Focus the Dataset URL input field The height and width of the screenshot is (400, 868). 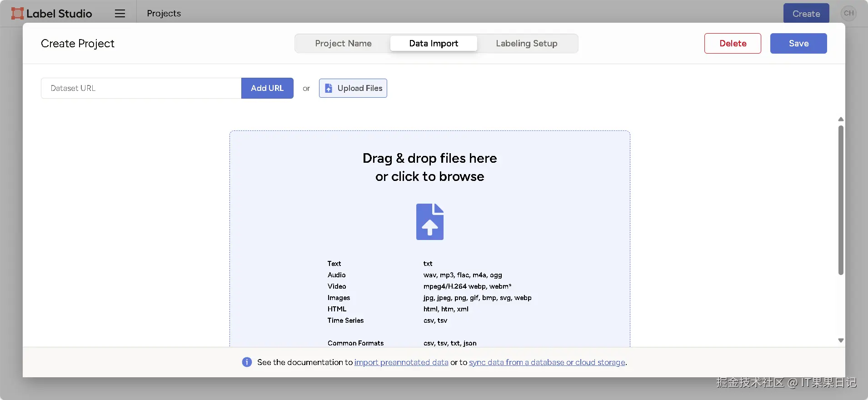point(141,88)
